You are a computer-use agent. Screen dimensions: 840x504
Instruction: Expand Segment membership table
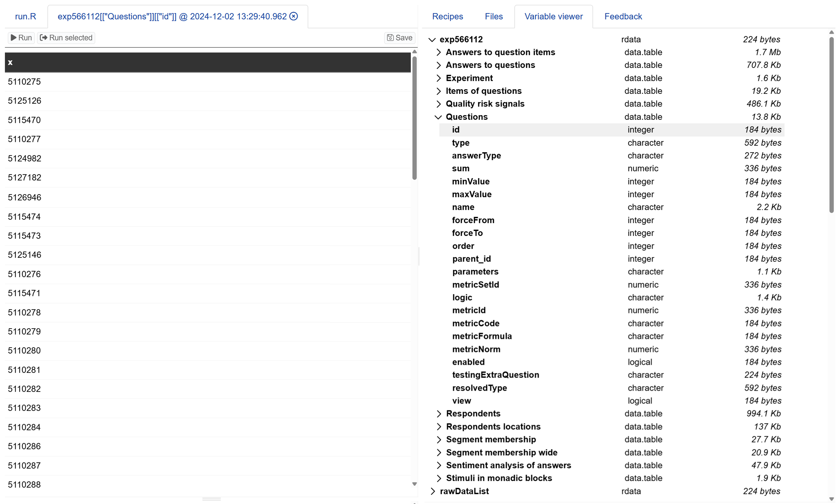click(439, 439)
